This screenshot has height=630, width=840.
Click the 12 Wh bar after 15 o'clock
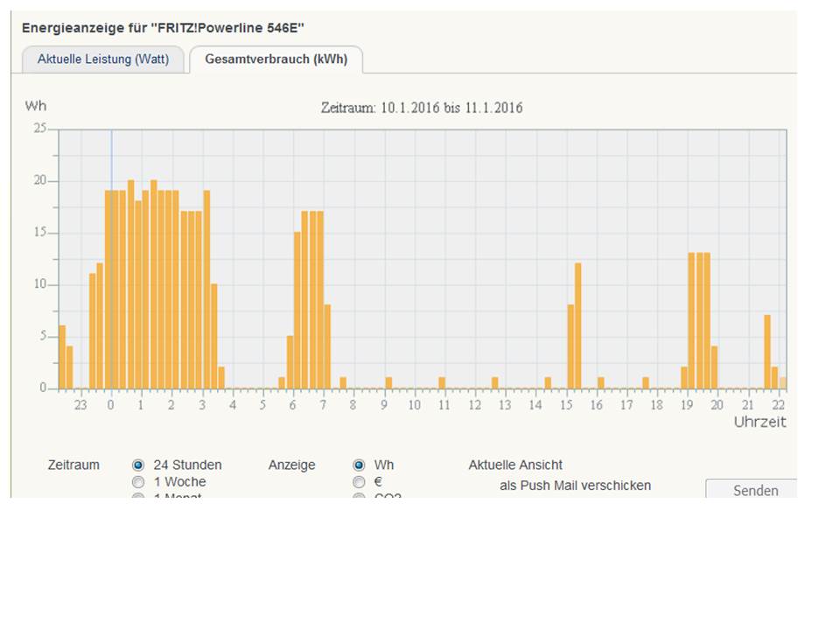click(x=578, y=325)
